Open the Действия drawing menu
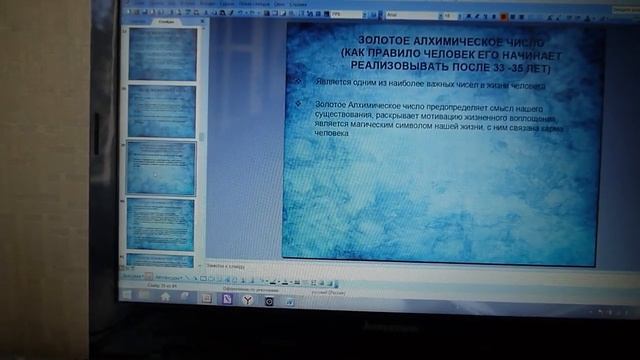 [x=132, y=276]
